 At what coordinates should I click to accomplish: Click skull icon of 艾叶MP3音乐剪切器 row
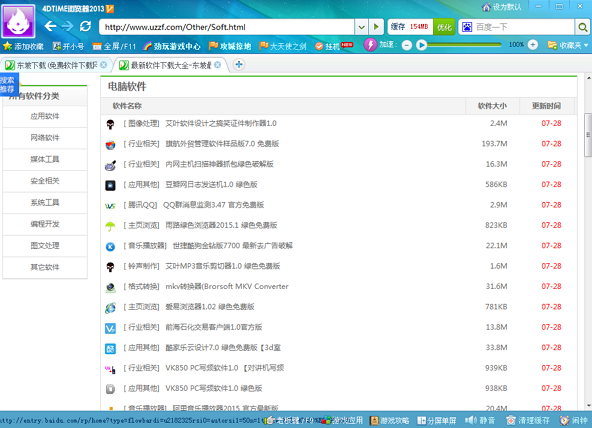point(110,267)
